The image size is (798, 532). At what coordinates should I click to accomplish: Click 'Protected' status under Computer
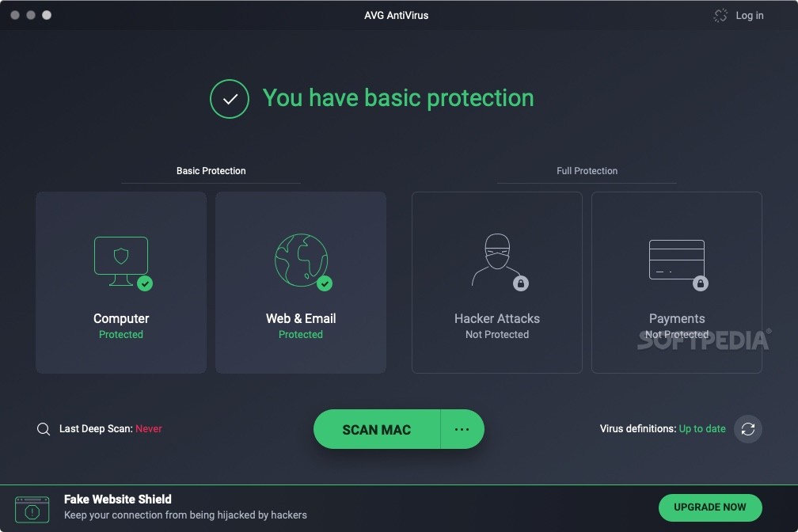(x=121, y=334)
